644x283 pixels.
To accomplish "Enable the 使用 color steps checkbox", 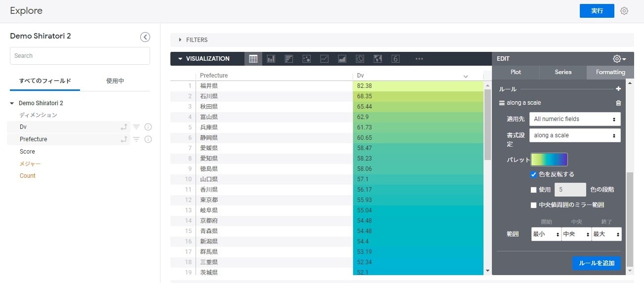I will tap(533, 190).
